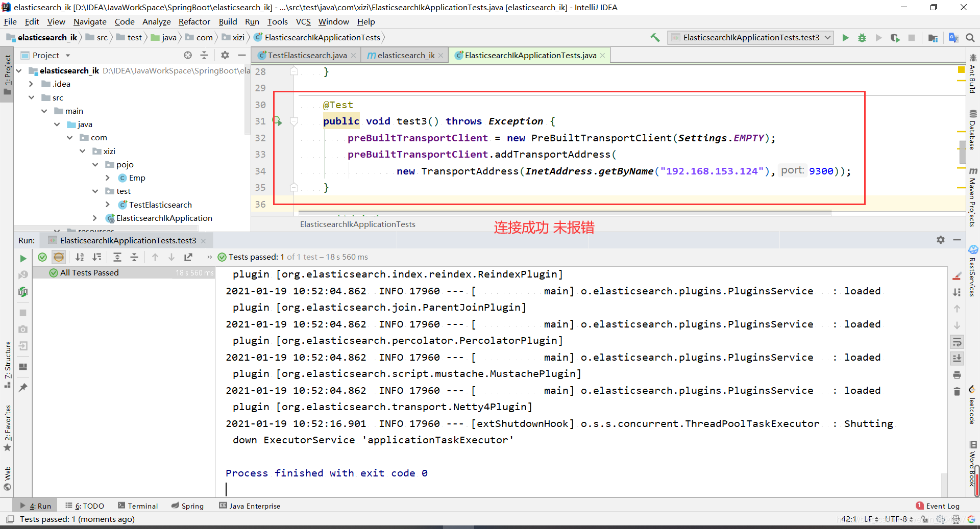This screenshot has width=980, height=529.
Task: Collapse the pojo package
Action: point(95,164)
